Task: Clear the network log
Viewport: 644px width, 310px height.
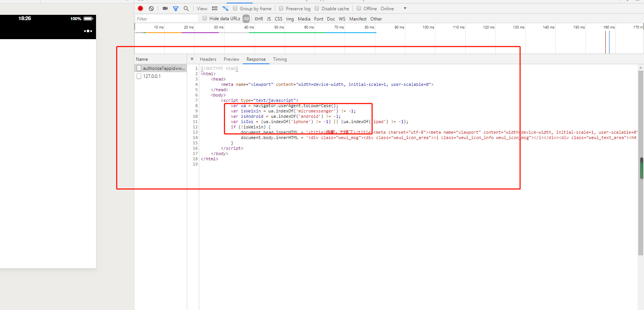Action: click(151, 8)
